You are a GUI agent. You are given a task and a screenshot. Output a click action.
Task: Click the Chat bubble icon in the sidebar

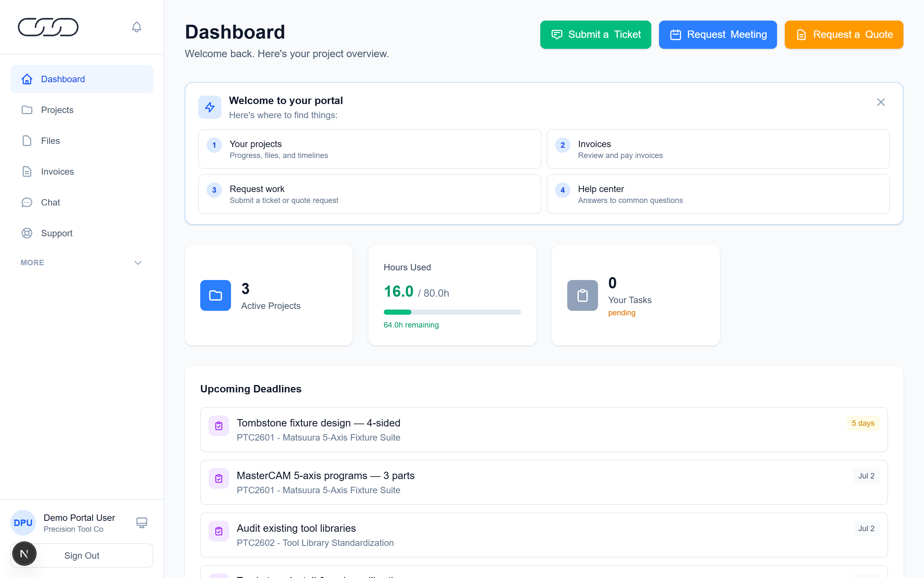[x=27, y=202]
